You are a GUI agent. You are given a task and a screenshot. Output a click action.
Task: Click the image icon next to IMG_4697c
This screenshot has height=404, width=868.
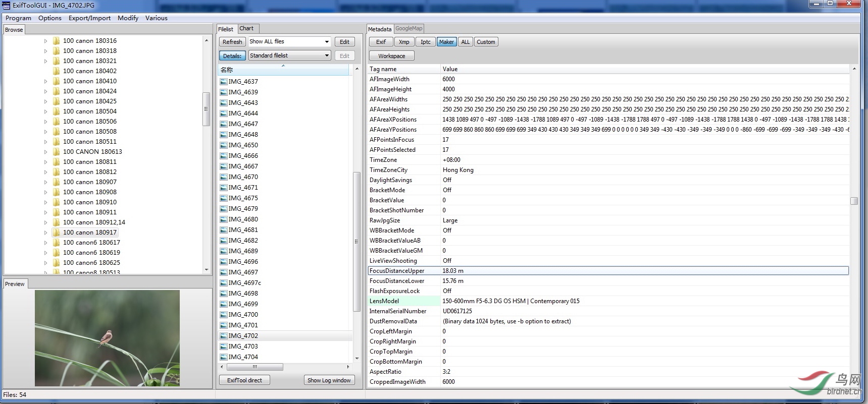tap(224, 283)
